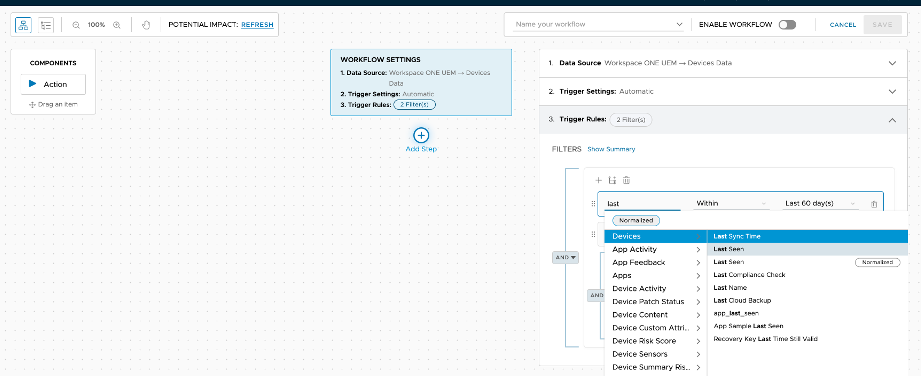The image size is (922, 376).
Task: Select the hand pan tool
Action: point(146,25)
